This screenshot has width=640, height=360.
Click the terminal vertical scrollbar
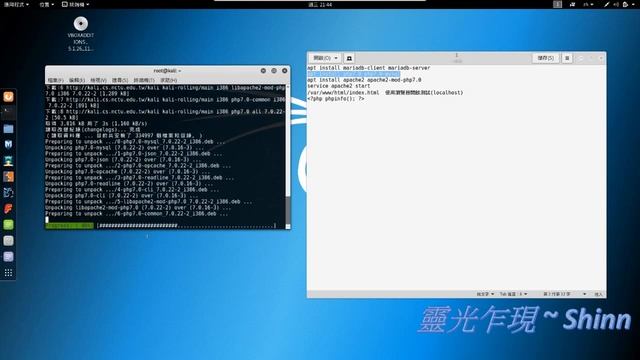(288, 156)
